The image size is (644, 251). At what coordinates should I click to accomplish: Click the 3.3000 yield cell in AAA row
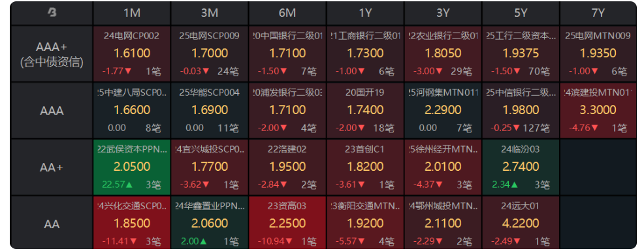pos(598,111)
